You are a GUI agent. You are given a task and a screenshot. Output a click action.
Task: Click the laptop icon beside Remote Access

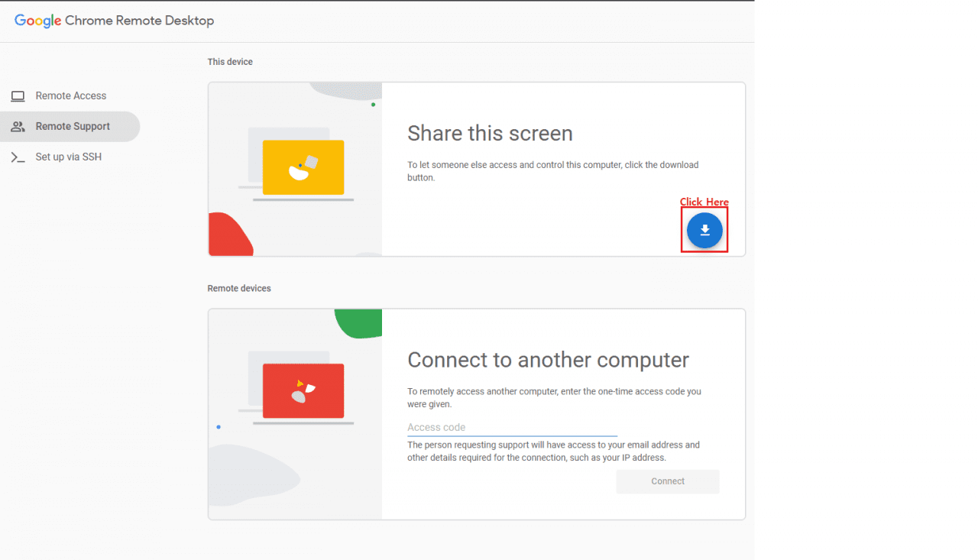(17, 95)
